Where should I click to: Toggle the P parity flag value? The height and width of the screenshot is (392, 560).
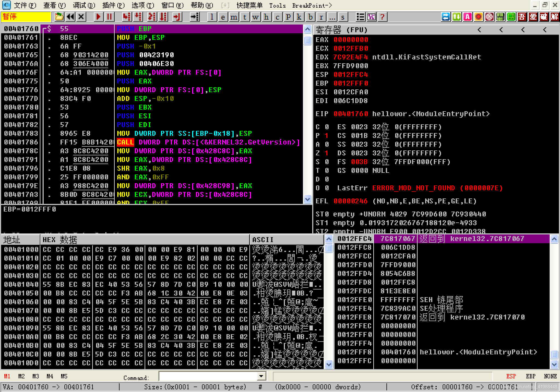point(327,136)
